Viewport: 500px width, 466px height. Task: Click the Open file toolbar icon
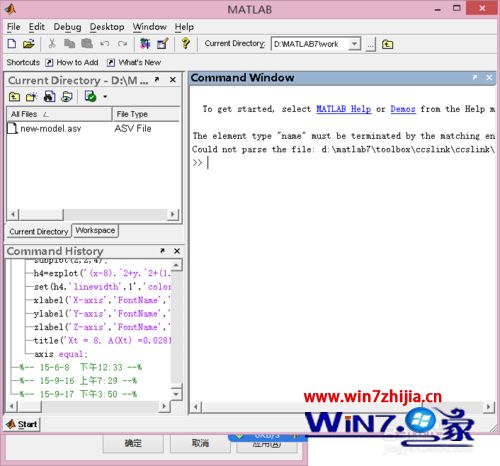click(28, 44)
